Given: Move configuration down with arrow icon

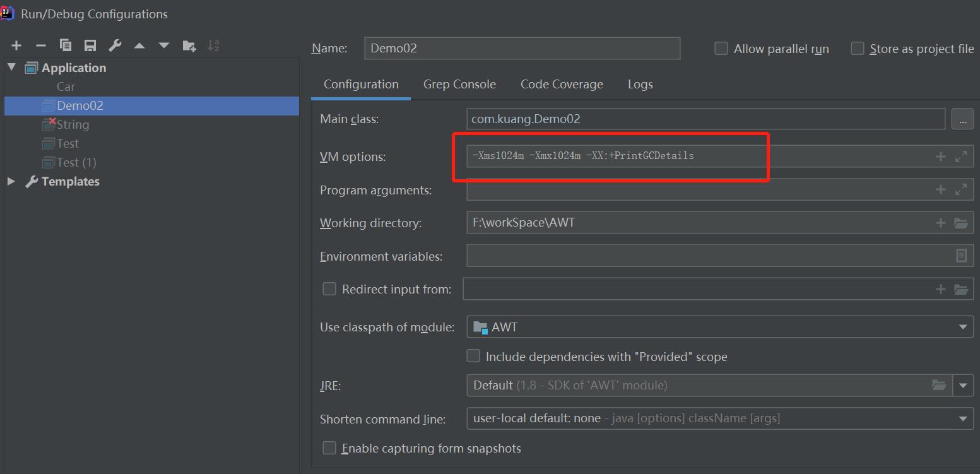Looking at the screenshot, I should [164, 45].
